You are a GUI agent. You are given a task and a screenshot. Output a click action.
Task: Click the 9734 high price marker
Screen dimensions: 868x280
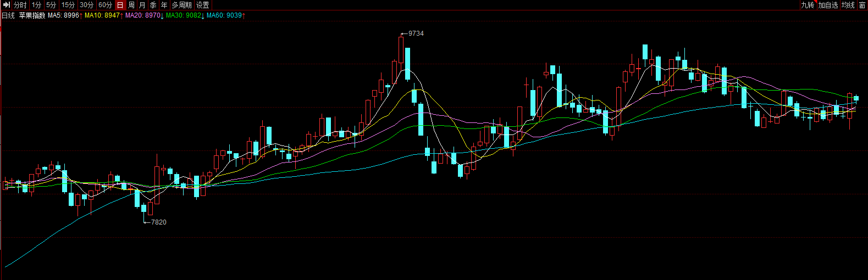416,33
